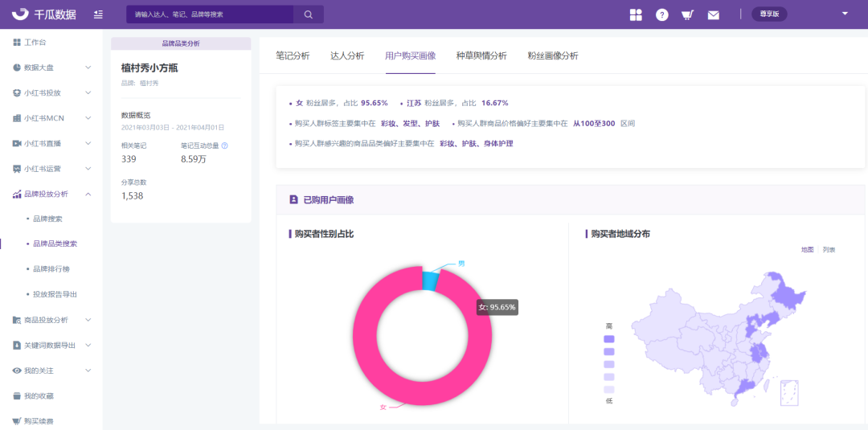
Task: Open the apps grid icon in header
Action: 636,15
